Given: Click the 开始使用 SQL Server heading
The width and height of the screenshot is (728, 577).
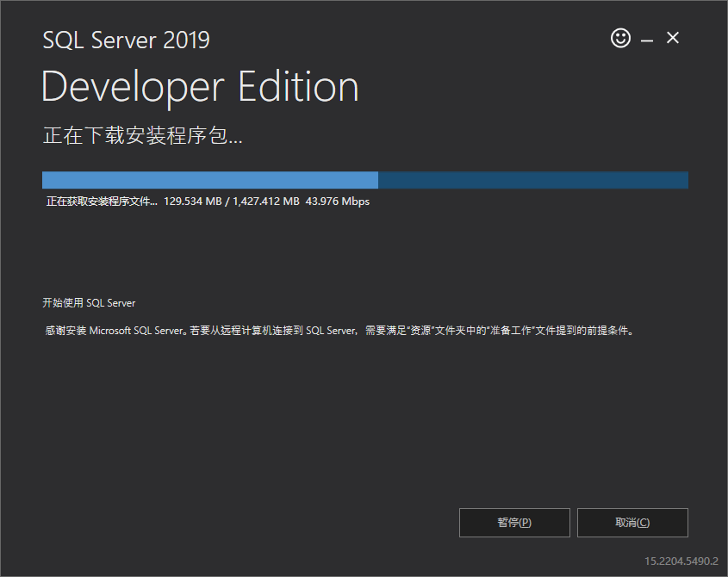Looking at the screenshot, I should pyautogui.click(x=89, y=303).
